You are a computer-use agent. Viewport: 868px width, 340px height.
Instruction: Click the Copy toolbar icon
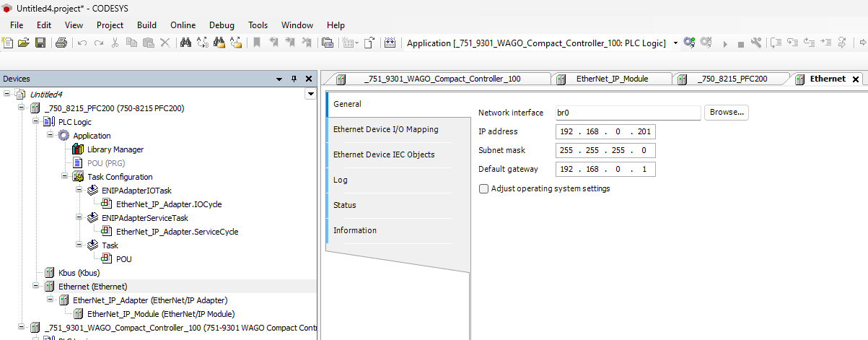point(131,43)
